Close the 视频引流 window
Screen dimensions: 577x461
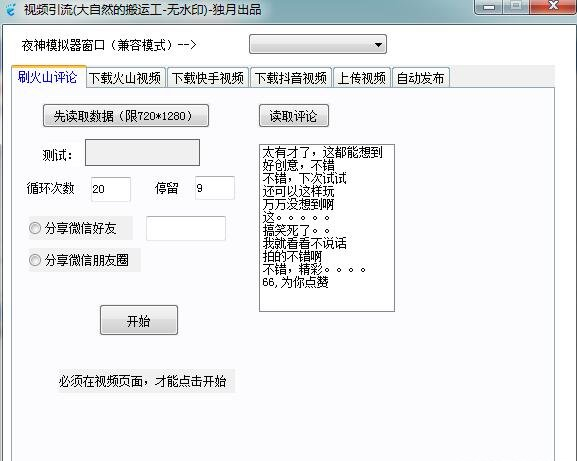pyautogui.click(x=553, y=7)
